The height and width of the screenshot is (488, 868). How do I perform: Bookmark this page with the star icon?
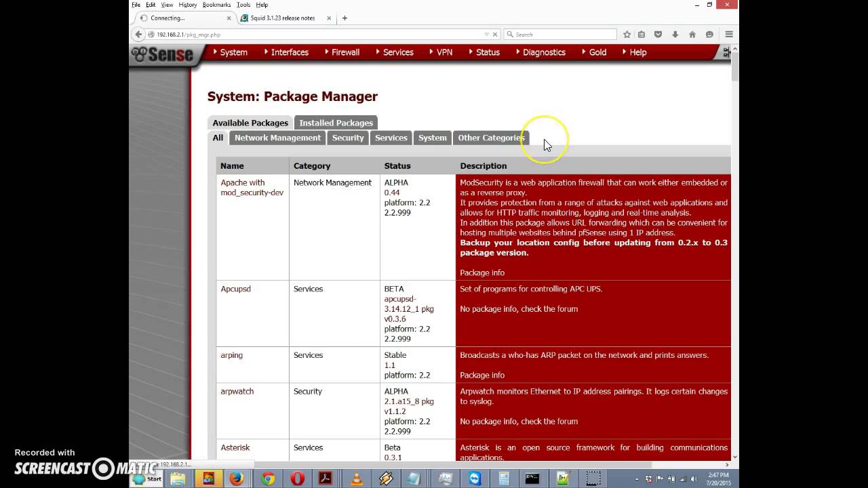tap(627, 34)
